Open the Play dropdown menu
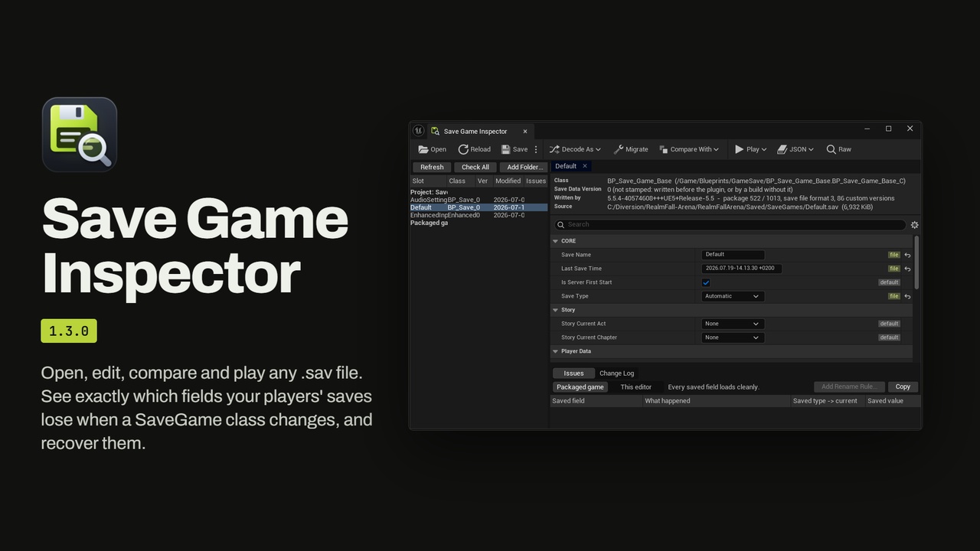Image resolution: width=980 pixels, height=551 pixels. pos(751,149)
